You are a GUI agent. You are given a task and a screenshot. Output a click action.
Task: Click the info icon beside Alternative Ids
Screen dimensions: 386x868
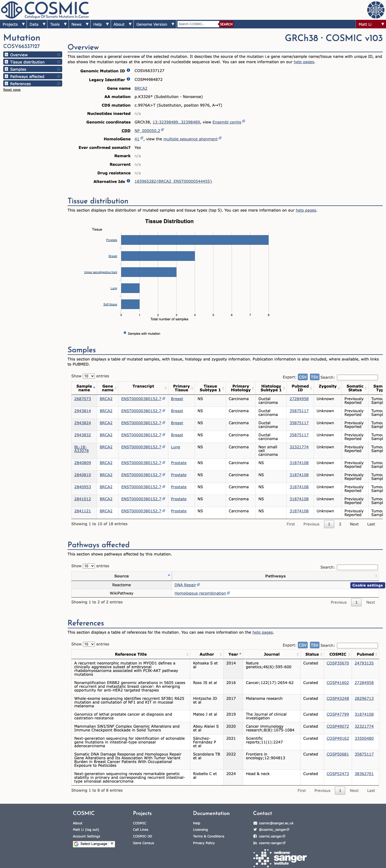tap(128, 181)
